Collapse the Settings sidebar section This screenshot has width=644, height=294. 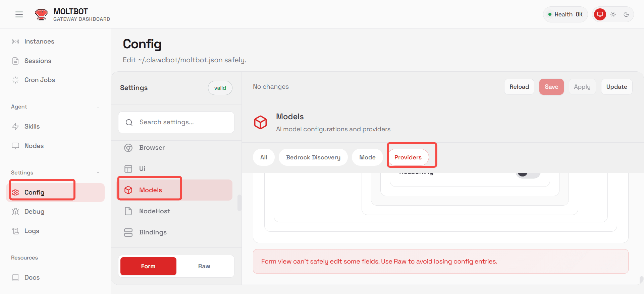(x=98, y=173)
